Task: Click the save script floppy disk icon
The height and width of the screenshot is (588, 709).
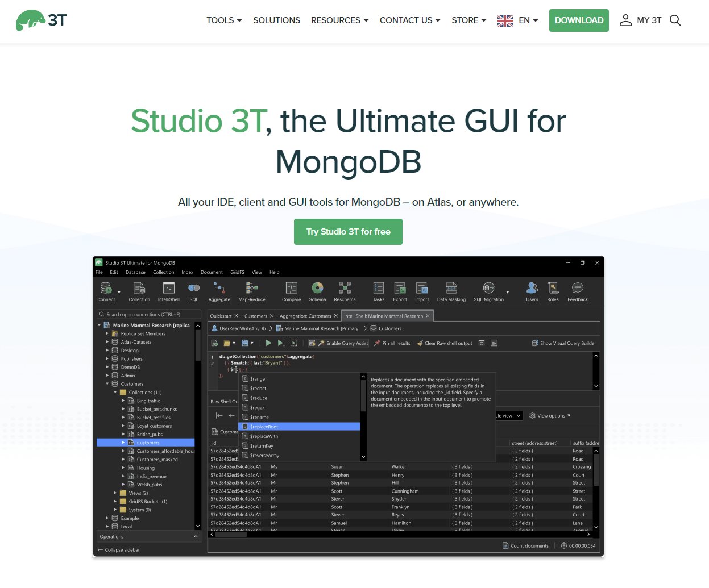Action: tap(245, 343)
